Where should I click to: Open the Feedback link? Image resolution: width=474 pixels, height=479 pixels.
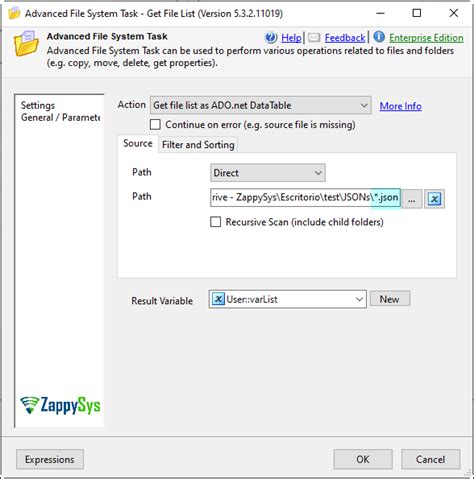tap(345, 38)
